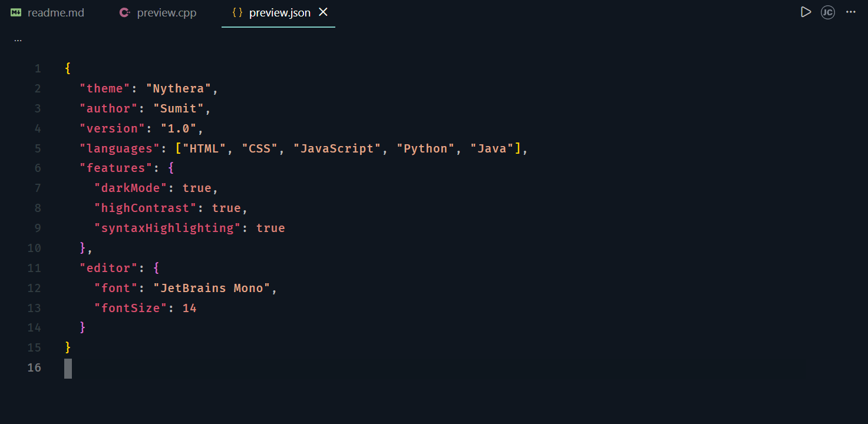Click the "Nythera" theme value
The height and width of the screenshot is (424, 868).
[x=180, y=88]
